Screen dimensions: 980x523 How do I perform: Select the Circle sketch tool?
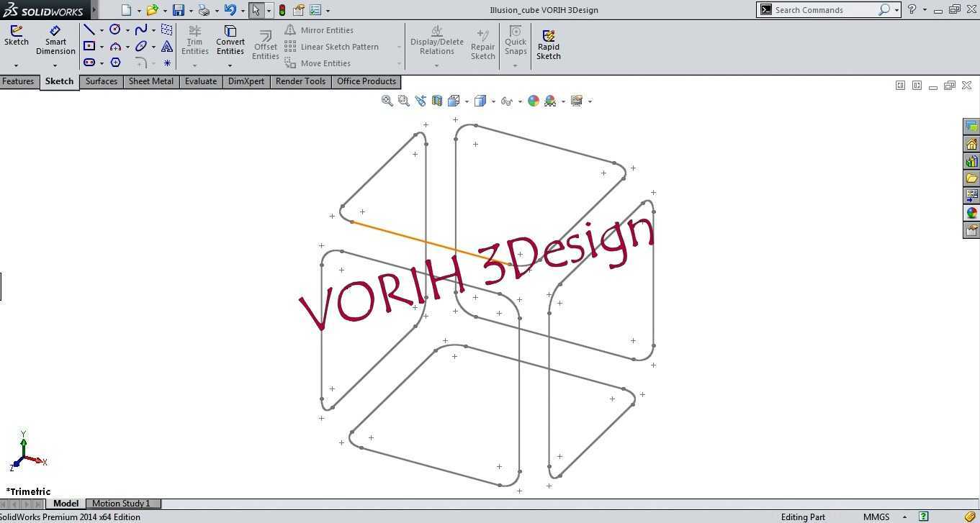(115, 29)
